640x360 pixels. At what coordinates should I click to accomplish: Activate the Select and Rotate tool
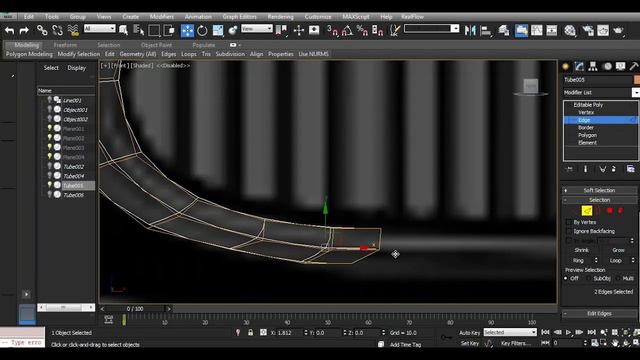click(202, 30)
